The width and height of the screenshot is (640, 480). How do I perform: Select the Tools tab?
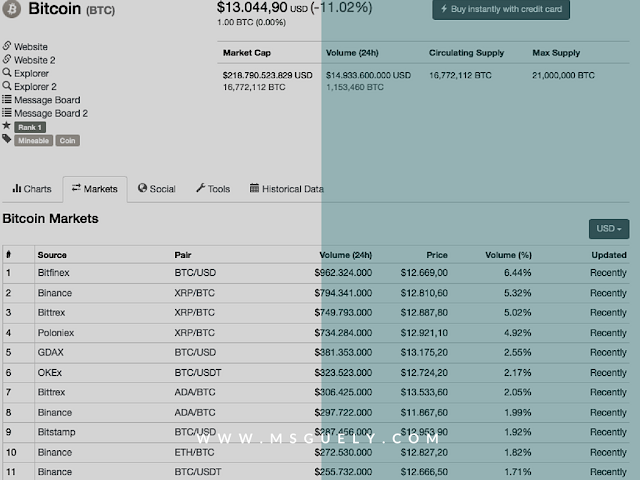213,189
